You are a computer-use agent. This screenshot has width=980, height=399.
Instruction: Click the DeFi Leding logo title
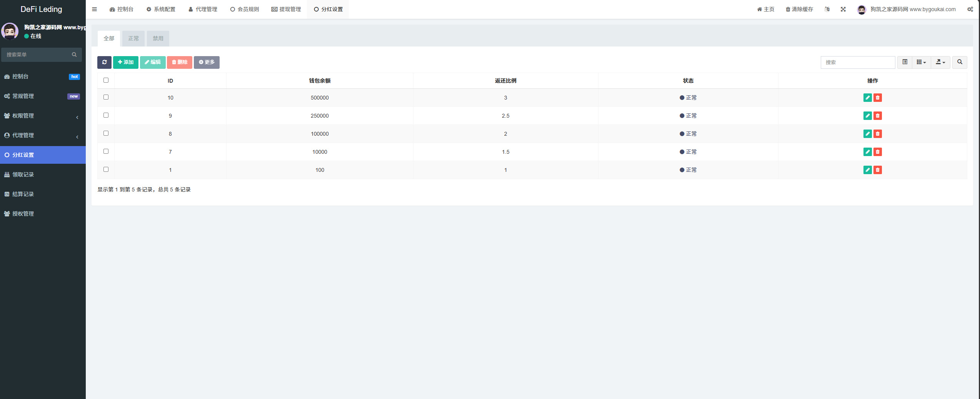[41, 9]
